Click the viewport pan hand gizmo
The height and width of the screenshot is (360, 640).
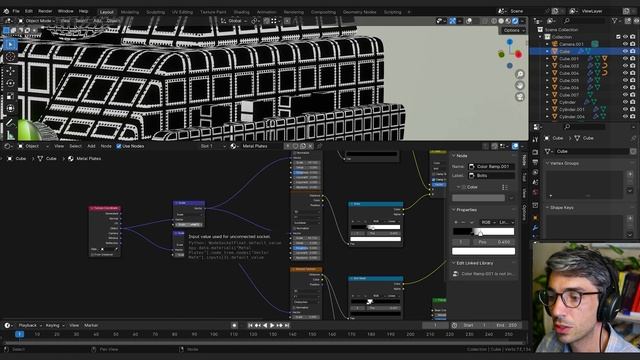[520, 85]
